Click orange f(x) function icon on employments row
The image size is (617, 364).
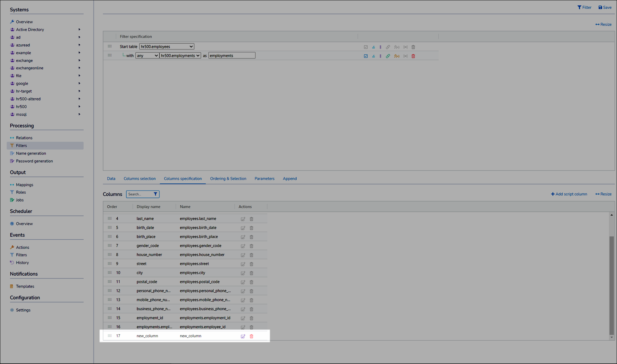tap(397, 56)
